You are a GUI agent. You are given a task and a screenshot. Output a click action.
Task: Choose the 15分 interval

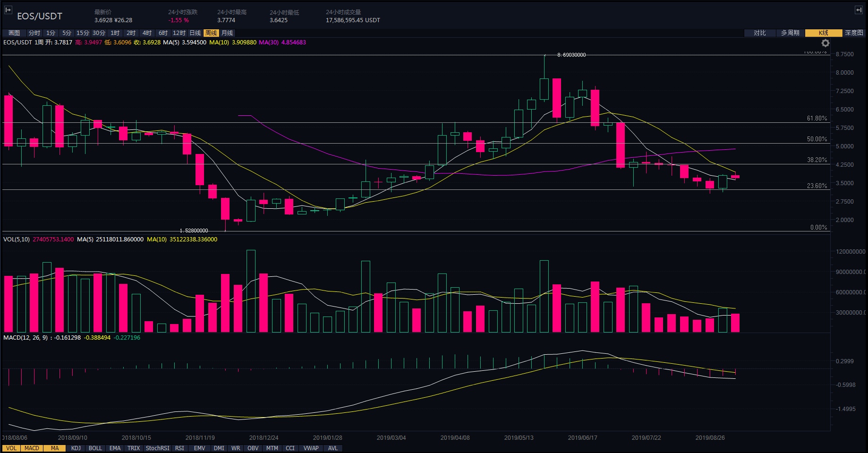pos(83,33)
